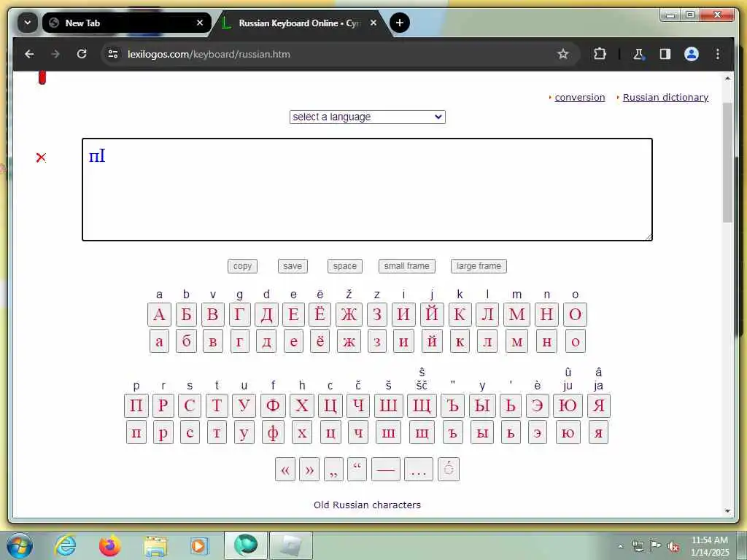Insert uppercase П key
Screen dimensions: 747x560
[x=136, y=405]
